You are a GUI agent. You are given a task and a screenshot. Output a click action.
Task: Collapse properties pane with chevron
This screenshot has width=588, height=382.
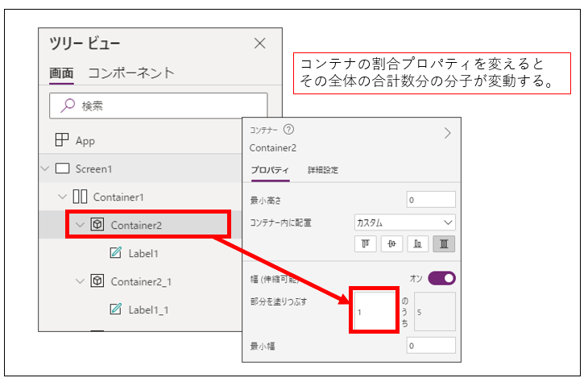pos(447,133)
